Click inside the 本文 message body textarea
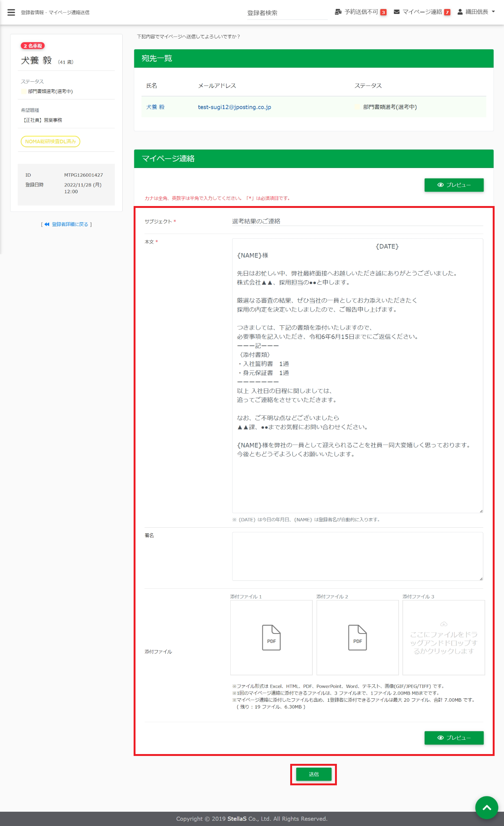The image size is (504, 826). coord(357,482)
